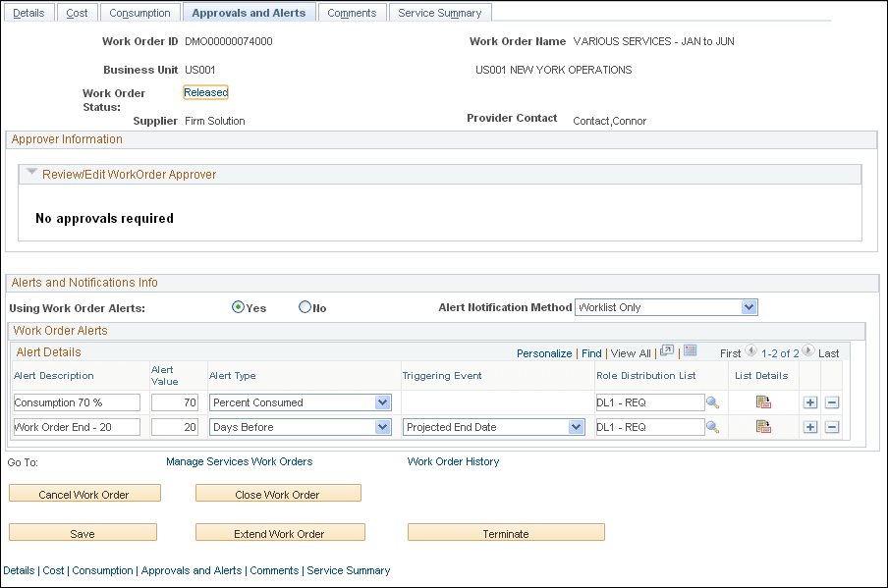Open the Role Distribution List lookup for Consumption alert
This screenshot has height=588, width=888.
point(714,402)
